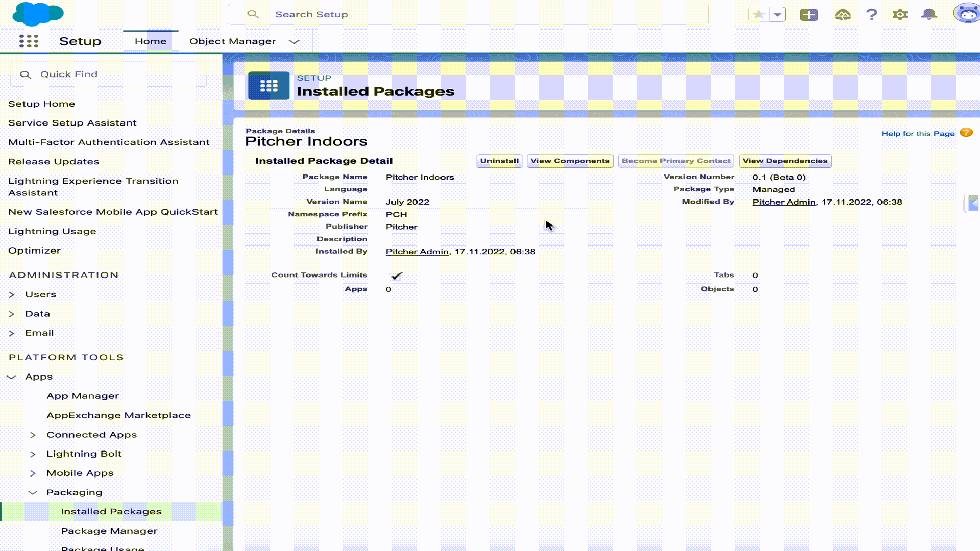Open user profile avatar menu
Image resolution: width=980 pixels, height=551 pixels.
pyautogui.click(x=966, y=14)
